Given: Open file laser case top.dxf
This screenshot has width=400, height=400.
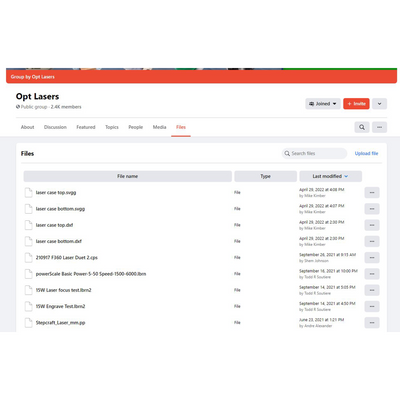Looking at the screenshot, I should [x=54, y=225].
